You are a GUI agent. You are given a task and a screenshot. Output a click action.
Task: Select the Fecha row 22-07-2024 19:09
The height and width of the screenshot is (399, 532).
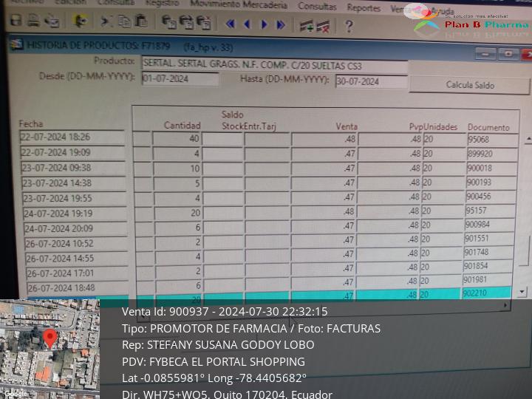(x=72, y=152)
